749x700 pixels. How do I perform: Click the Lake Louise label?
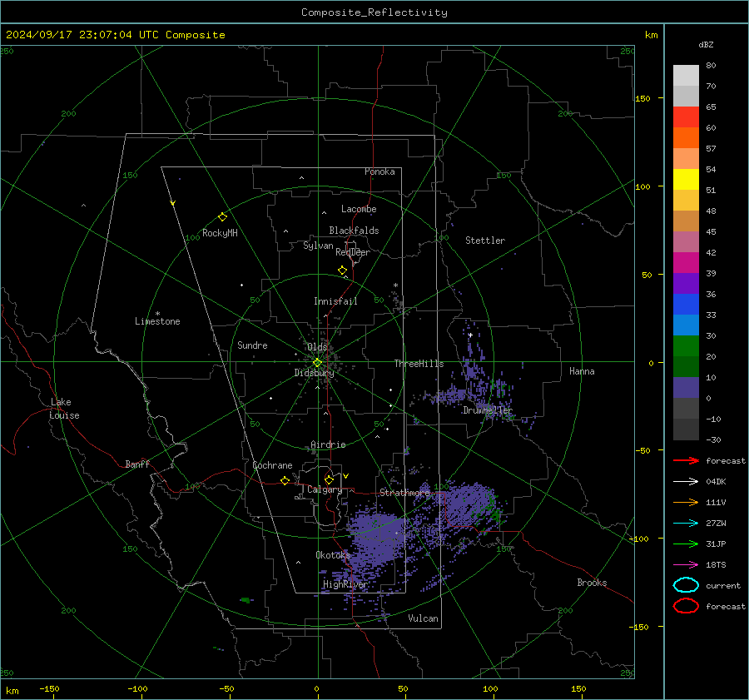coord(64,409)
